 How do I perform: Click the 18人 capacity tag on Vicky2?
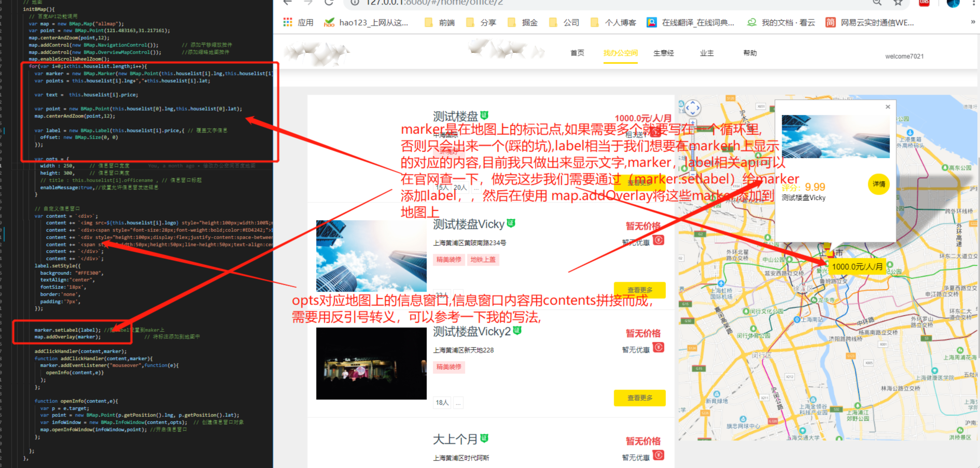442,403
